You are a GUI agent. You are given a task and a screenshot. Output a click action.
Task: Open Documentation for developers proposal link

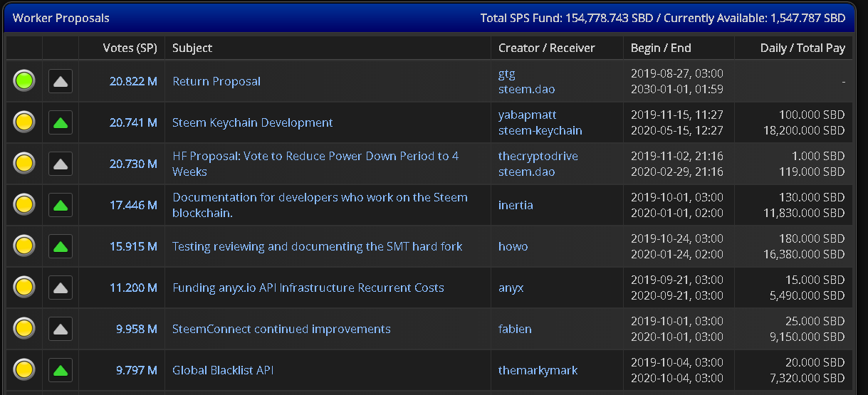coord(320,205)
